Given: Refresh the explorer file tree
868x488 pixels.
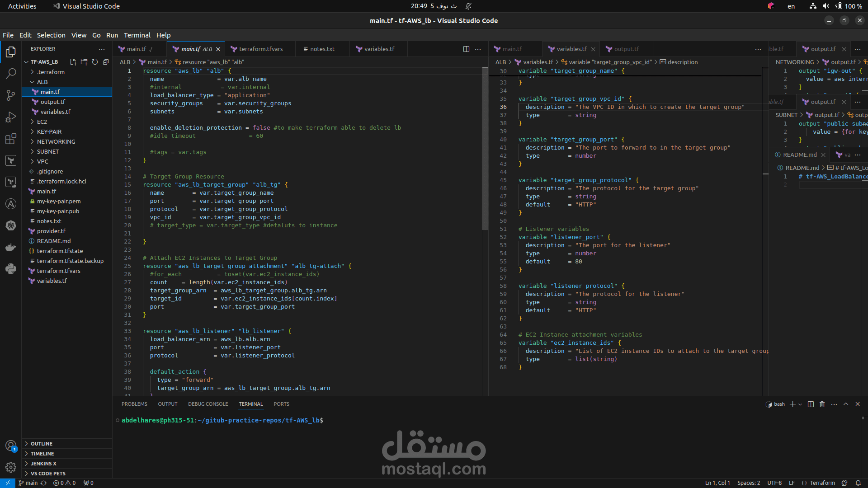Looking at the screenshot, I should [x=95, y=62].
